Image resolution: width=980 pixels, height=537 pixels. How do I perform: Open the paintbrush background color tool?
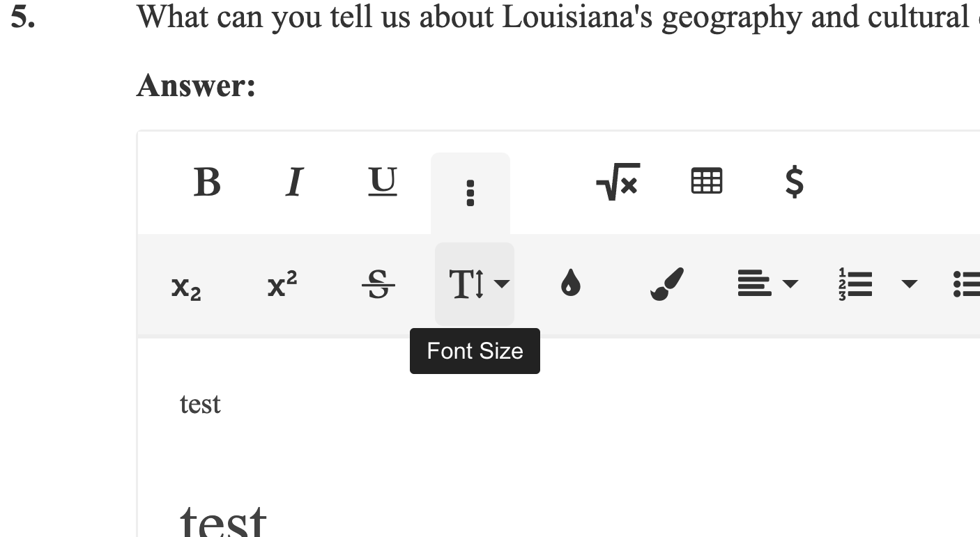667,285
